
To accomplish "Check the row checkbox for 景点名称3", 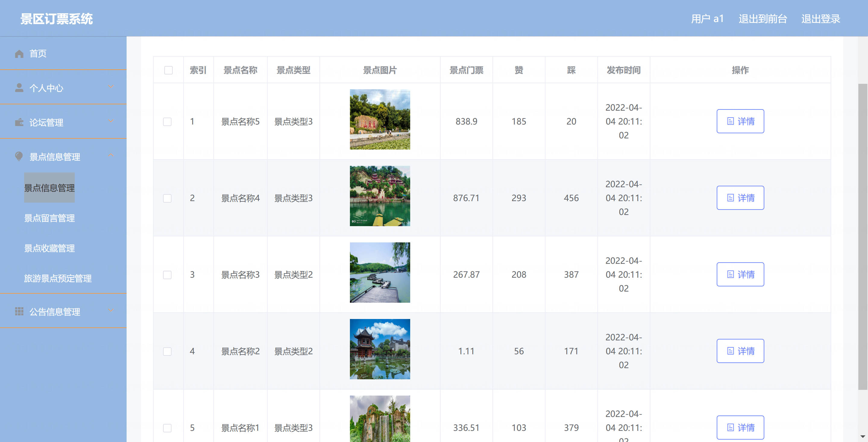I will pos(167,274).
